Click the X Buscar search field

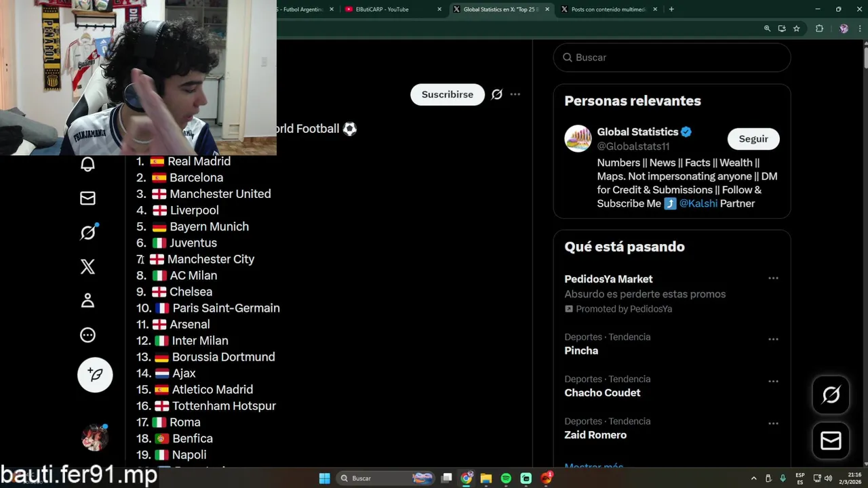672,58
